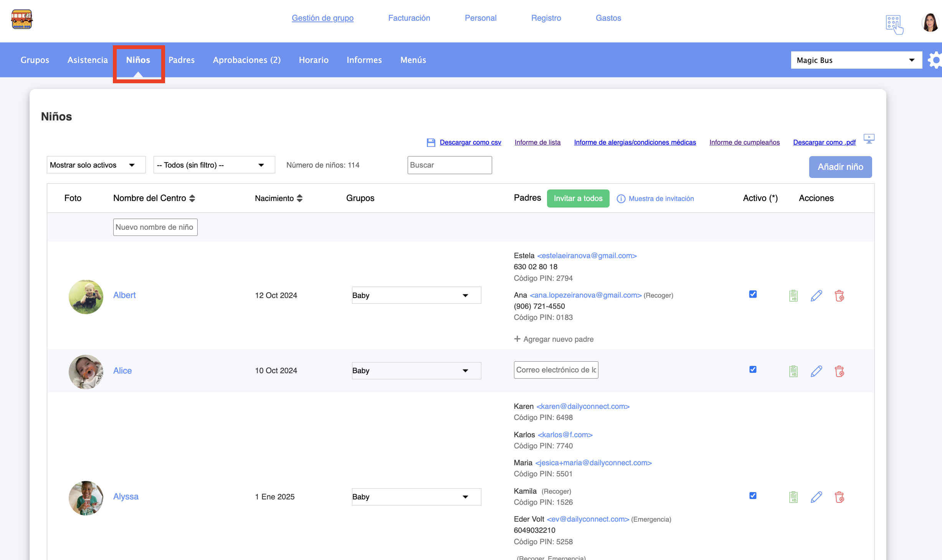The height and width of the screenshot is (560, 942).
Task: Switch to the Asistencia tab
Action: tap(88, 60)
